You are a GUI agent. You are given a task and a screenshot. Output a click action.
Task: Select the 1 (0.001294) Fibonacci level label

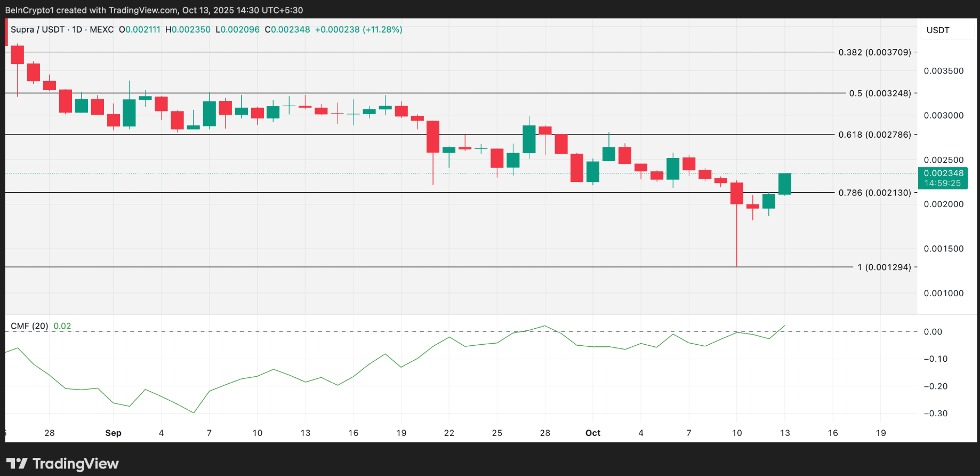pyautogui.click(x=883, y=267)
